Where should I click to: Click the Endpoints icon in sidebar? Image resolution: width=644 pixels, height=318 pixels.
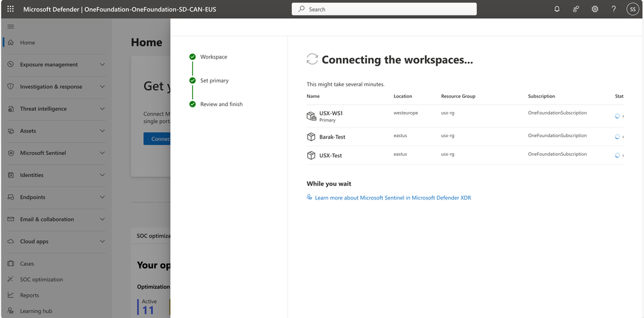point(11,197)
